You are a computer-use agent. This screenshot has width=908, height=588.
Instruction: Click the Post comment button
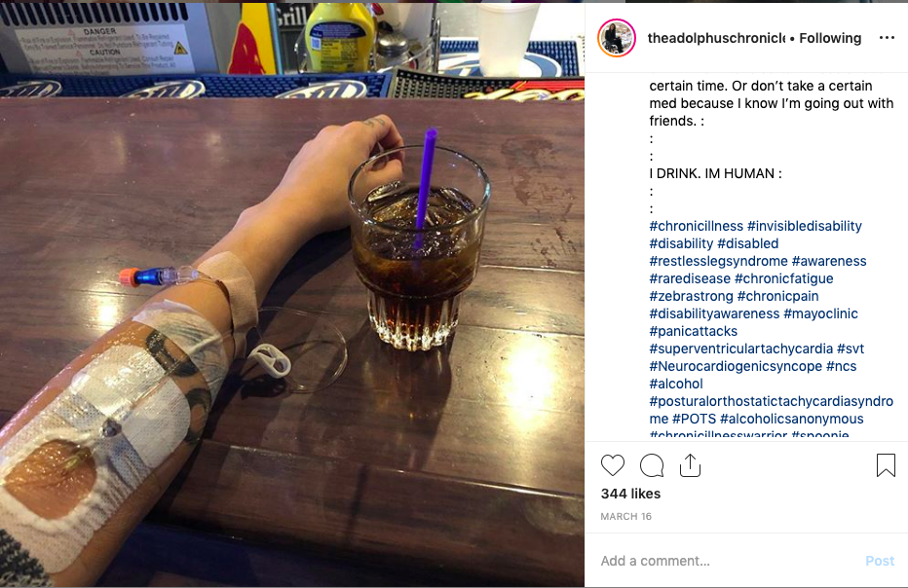880,561
